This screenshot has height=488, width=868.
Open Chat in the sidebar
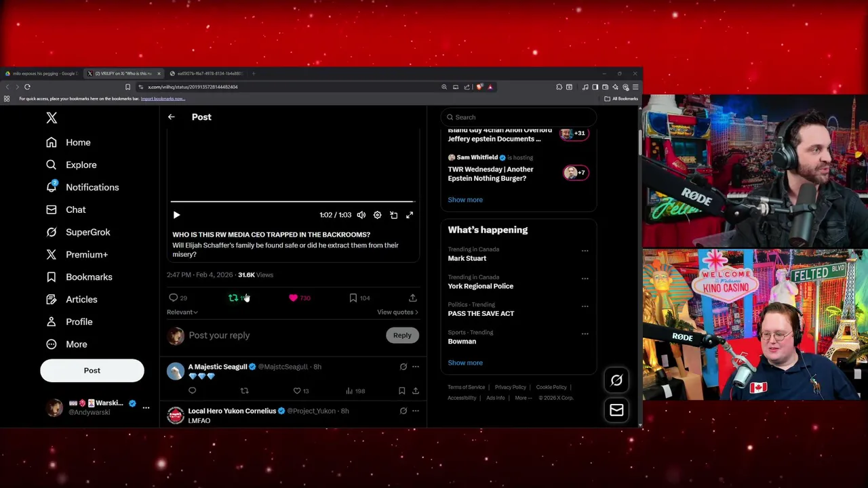tap(65, 209)
